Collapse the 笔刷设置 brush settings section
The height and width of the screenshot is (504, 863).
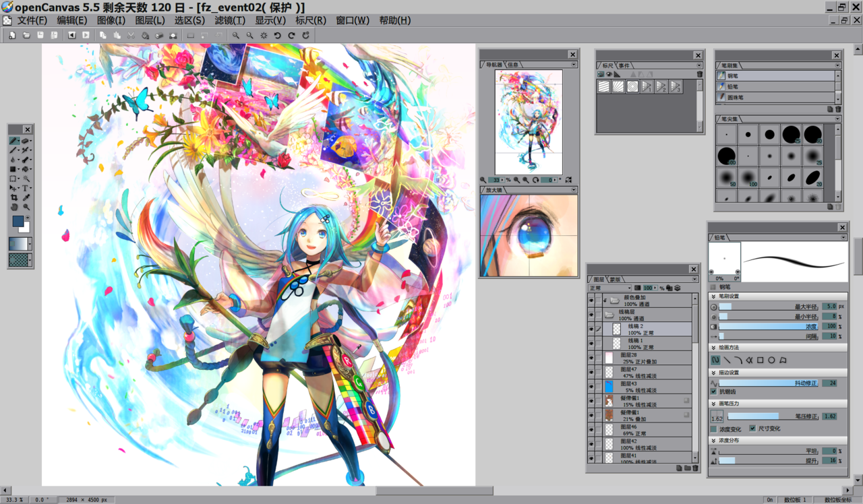coord(714,295)
